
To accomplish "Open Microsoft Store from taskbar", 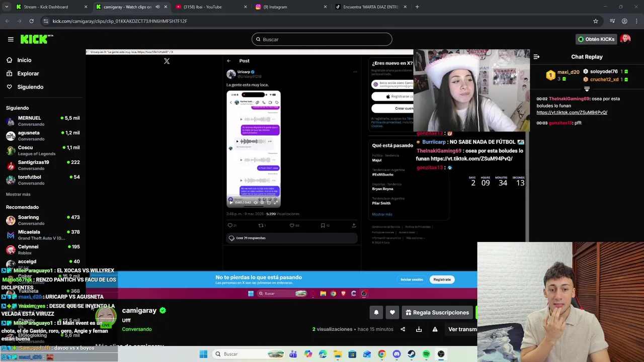I will 352,354.
